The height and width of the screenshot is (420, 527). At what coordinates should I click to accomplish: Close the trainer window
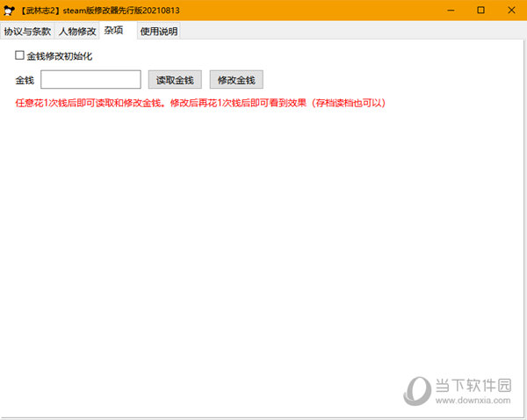[x=511, y=11]
